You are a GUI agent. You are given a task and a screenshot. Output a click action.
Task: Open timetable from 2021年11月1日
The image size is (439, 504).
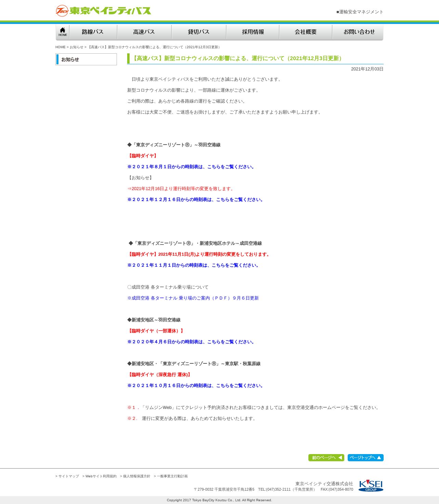pyautogui.click(x=194, y=265)
